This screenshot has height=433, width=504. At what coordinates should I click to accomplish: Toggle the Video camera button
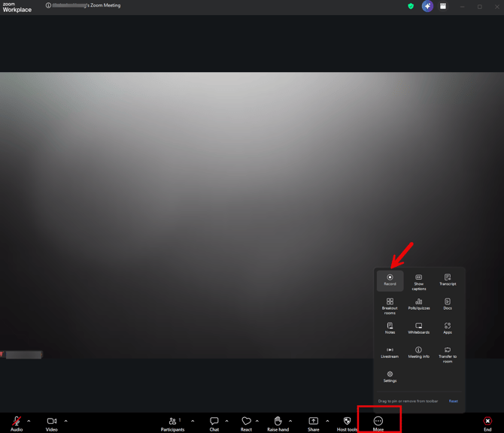point(51,422)
